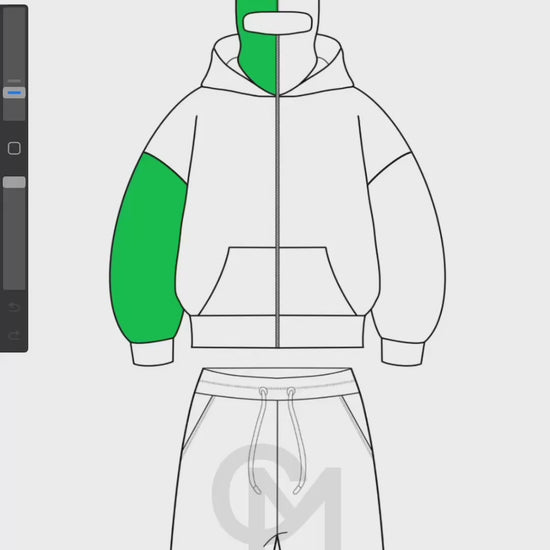Tap the white right sleeve of hoodie

coord(409,253)
